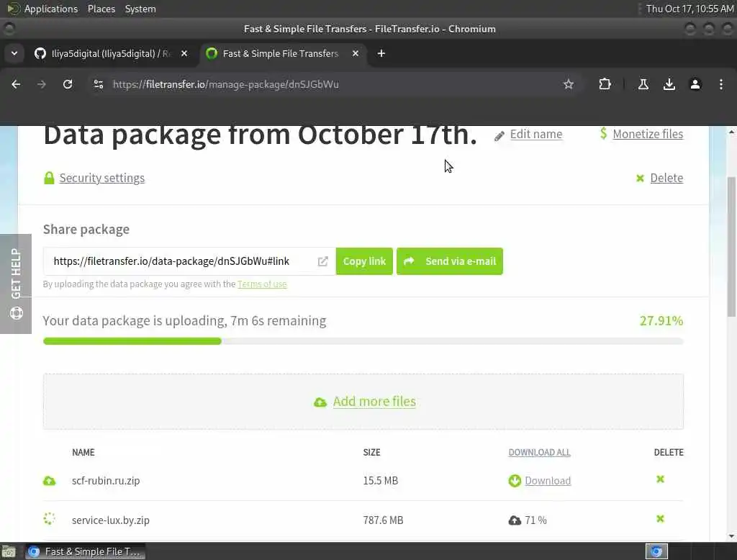Image resolution: width=737 pixels, height=560 pixels.
Task: Click Send via e-mail button
Action: point(450,261)
